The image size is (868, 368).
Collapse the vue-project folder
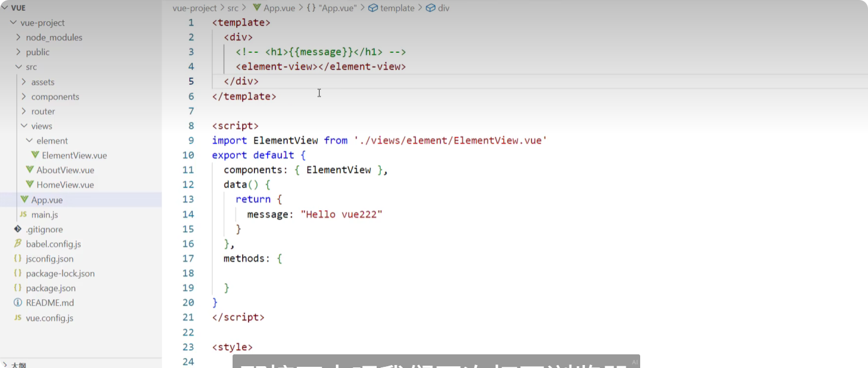pos(14,23)
